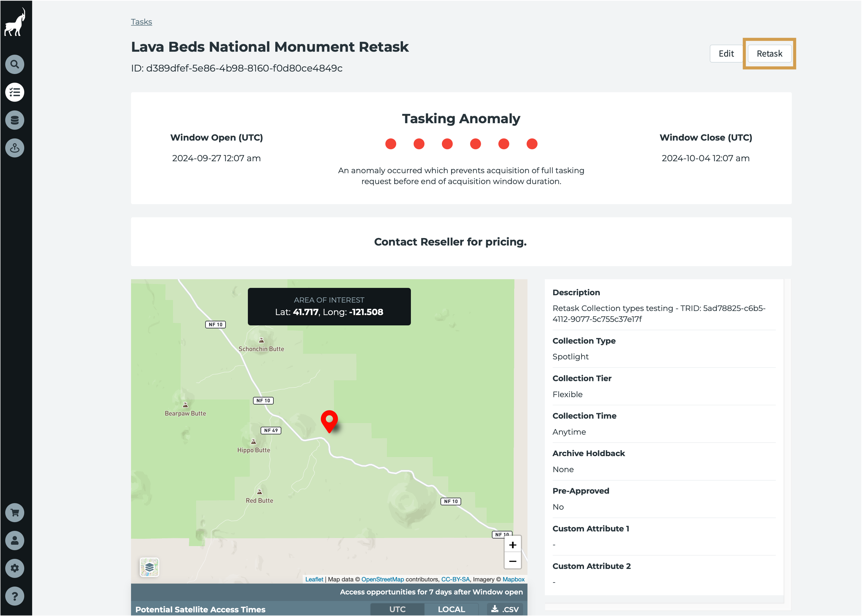Click the help question mark icon
The width and height of the screenshot is (862, 616).
pyautogui.click(x=15, y=596)
